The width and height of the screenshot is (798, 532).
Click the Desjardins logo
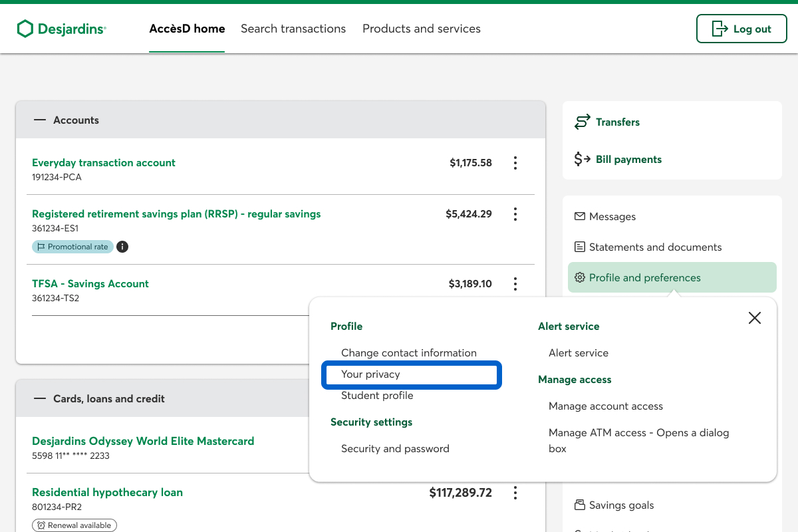tap(61, 29)
